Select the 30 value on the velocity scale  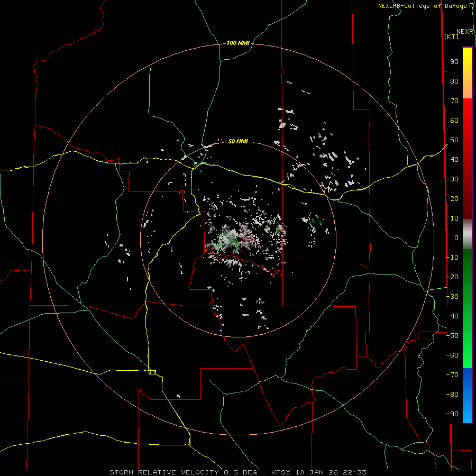(x=454, y=179)
